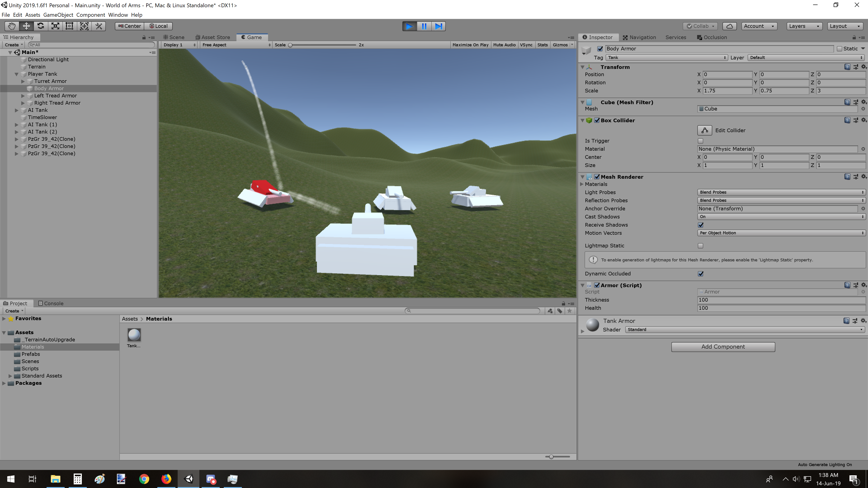This screenshot has height=488, width=868.
Task: Open the Transform component help icon
Action: pyautogui.click(x=847, y=67)
